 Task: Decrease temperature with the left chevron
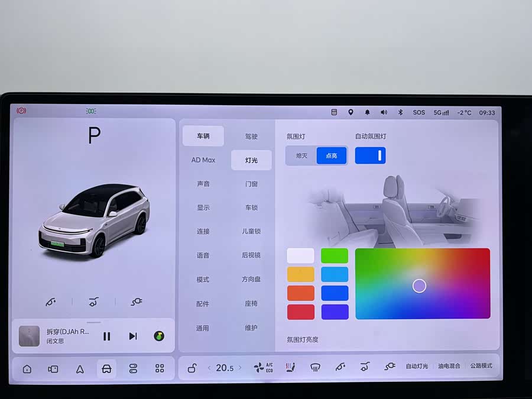coord(209,368)
